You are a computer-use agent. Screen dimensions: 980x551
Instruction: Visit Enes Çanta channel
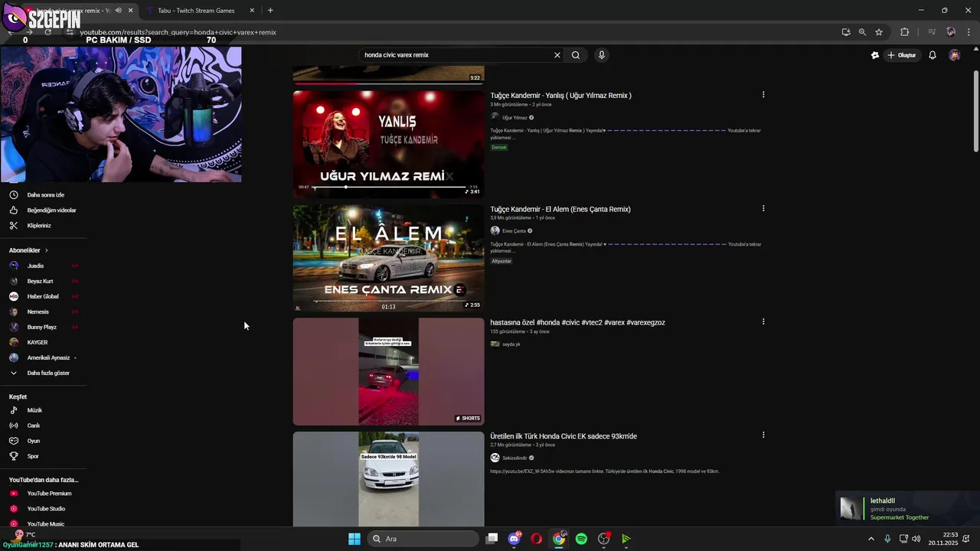514,231
